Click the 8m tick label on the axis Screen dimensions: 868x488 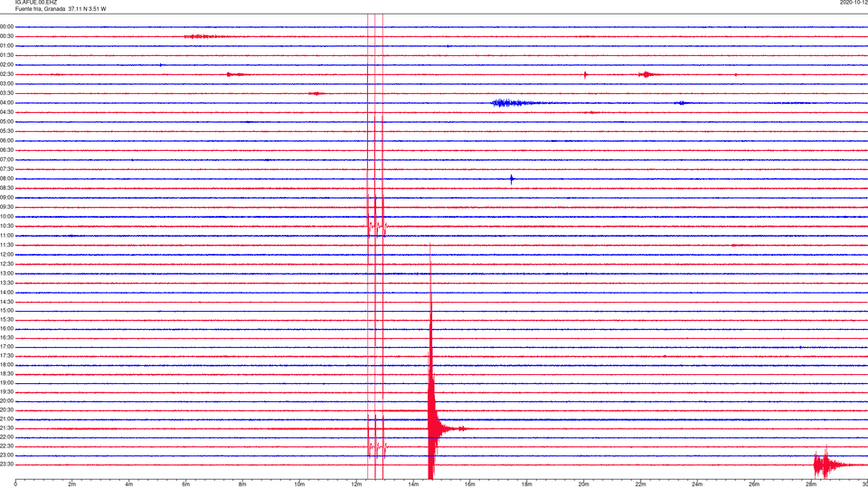coord(242,484)
